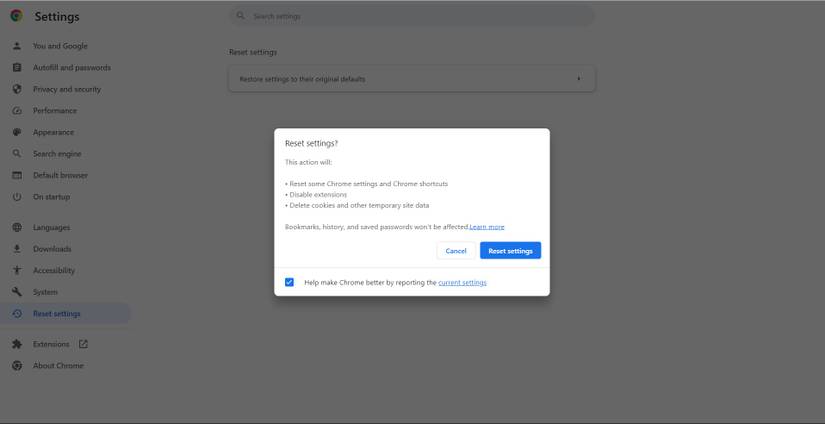Confirm with the Reset settings button
825x424 pixels.
510,251
